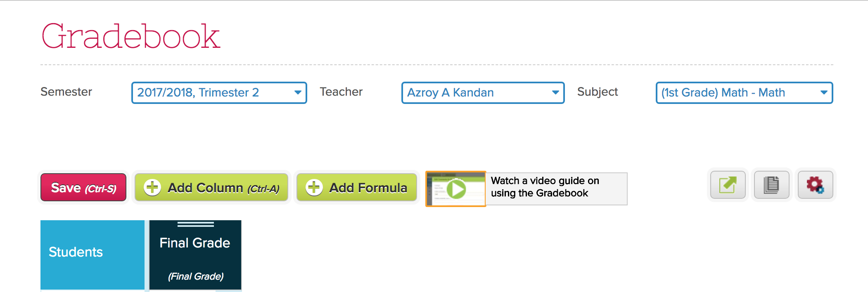The height and width of the screenshot is (292, 868).
Task: Click the Semester dropdown's caret arrow
Action: pyautogui.click(x=297, y=93)
